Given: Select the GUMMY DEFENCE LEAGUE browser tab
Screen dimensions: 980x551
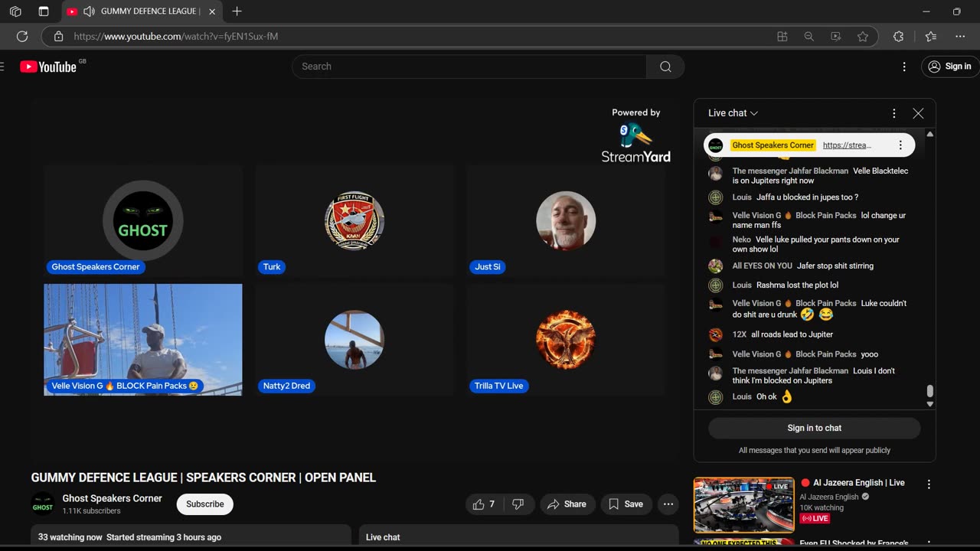Looking at the screenshot, I should [x=142, y=11].
